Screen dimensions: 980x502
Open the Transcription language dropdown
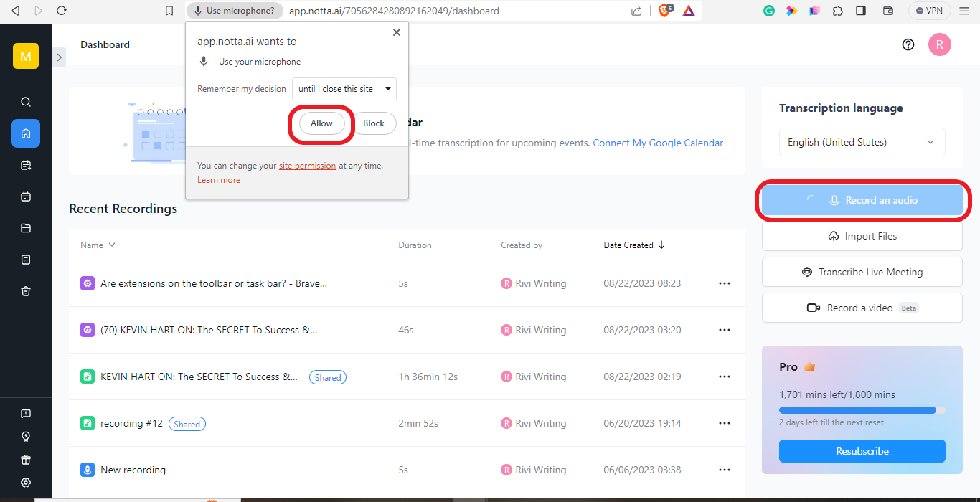(862, 142)
